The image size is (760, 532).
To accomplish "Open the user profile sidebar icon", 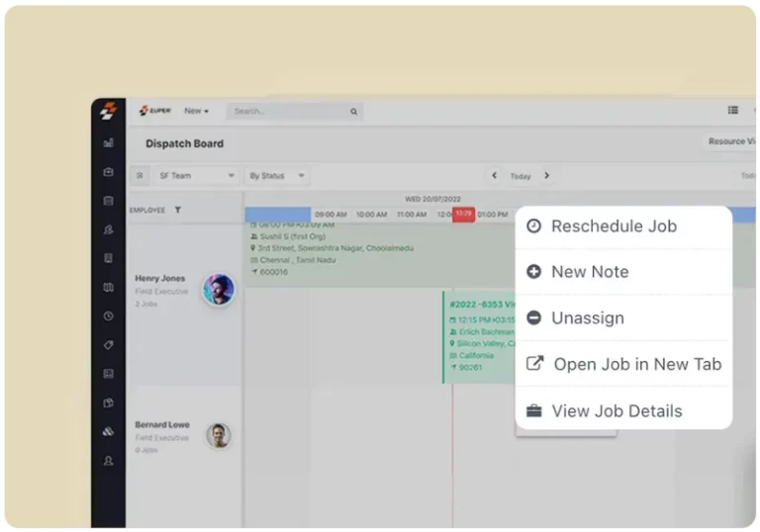I will (108, 460).
